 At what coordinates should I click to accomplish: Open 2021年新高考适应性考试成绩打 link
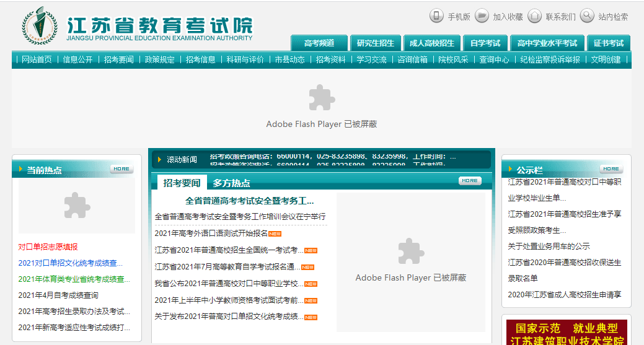coord(74,328)
